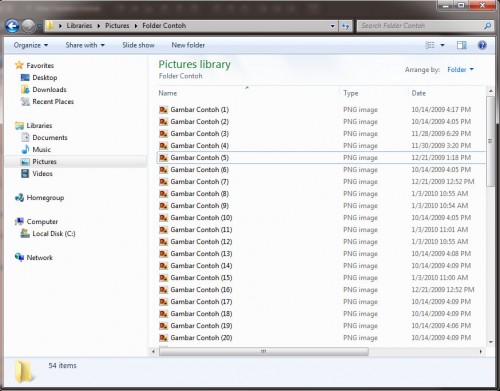
Task: Open the Organize dropdown menu
Action: 31,45
